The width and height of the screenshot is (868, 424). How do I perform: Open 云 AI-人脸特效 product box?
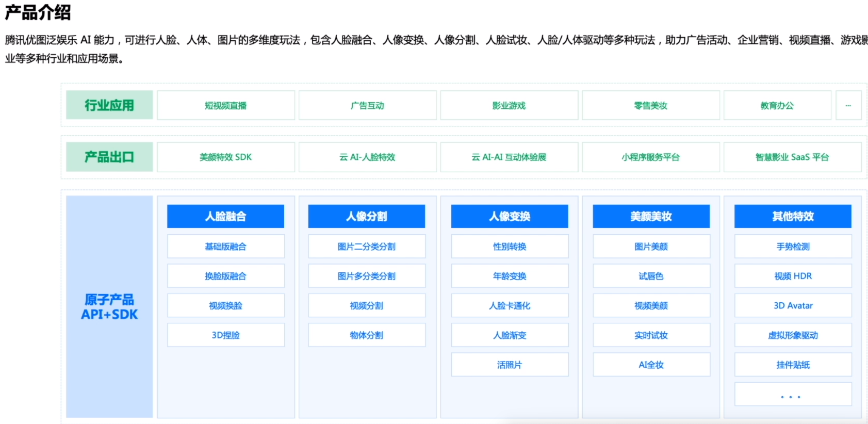point(368,157)
